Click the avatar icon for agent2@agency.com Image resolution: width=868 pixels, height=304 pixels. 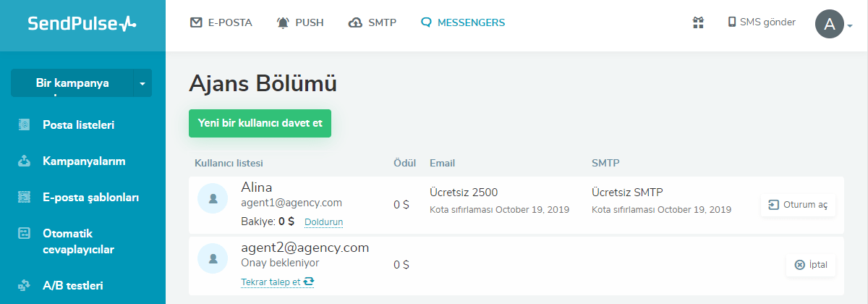pyautogui.click(x=213, y=258)
